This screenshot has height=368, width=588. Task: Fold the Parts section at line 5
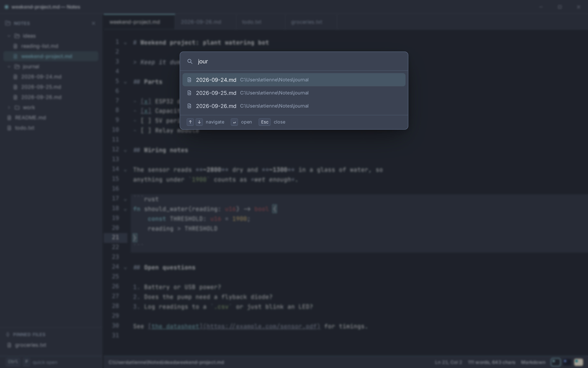(x=125, y=82)
